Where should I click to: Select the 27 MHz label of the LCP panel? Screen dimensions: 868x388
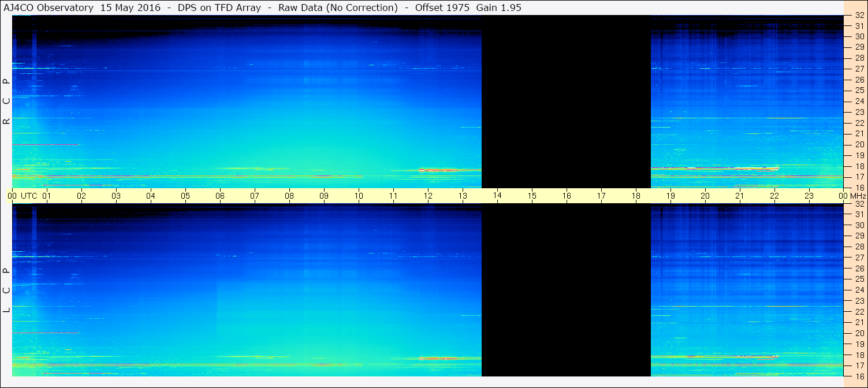pos(859,258)
